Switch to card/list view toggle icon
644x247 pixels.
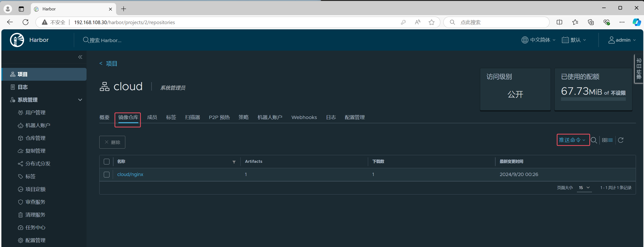pos(607,140)
